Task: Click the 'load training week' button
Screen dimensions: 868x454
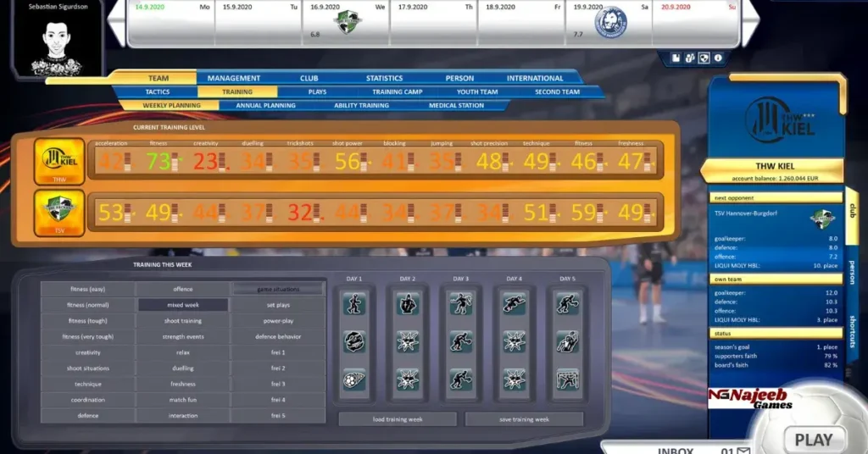Action: click(x=398, y=419)
